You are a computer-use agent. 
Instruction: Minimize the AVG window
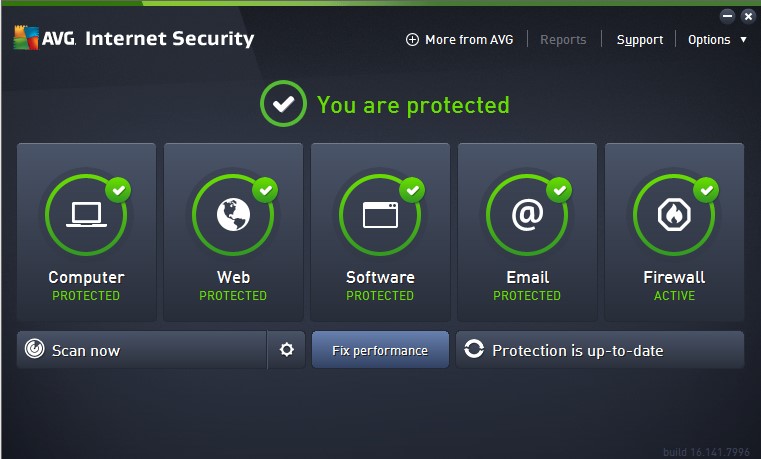(727, 15)
